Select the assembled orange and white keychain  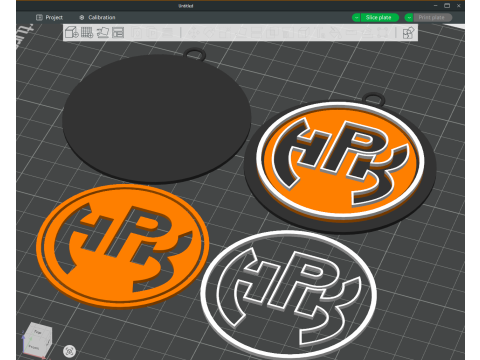(x=340, y=163)
